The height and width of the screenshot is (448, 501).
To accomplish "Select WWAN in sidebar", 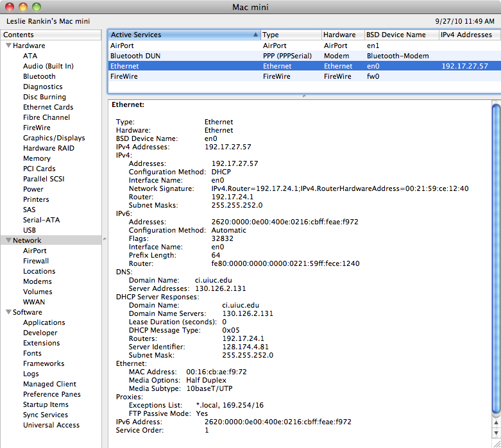I will 34,302.
